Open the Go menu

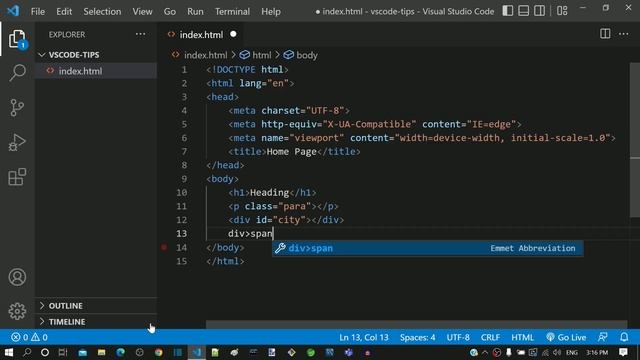click(170, 11)
